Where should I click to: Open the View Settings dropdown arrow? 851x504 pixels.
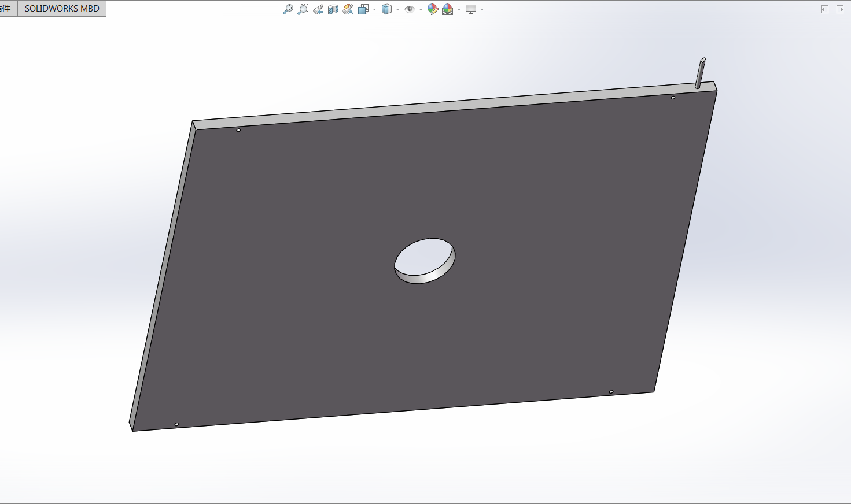click(482, 10)
